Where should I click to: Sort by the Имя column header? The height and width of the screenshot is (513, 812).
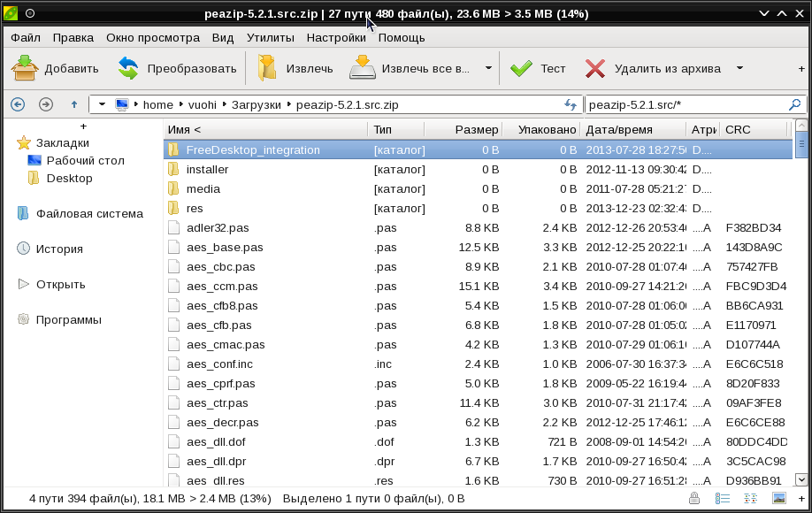click(x=265, y=129)
